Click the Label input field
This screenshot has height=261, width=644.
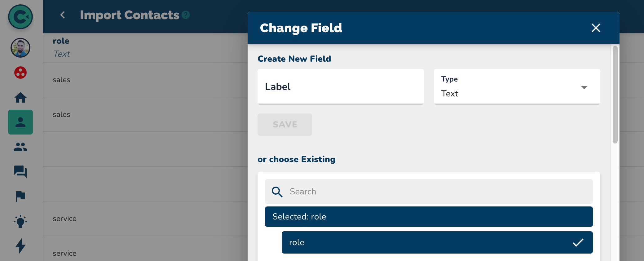point(341,87)
